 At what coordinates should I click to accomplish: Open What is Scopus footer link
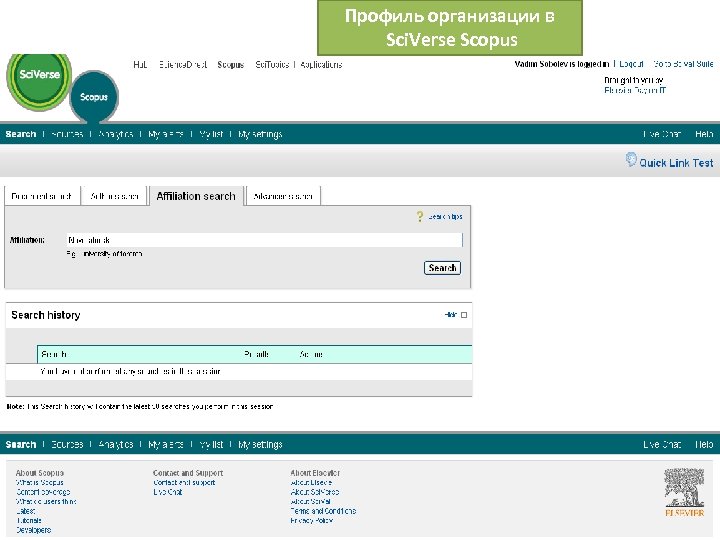tap(39, 483)
